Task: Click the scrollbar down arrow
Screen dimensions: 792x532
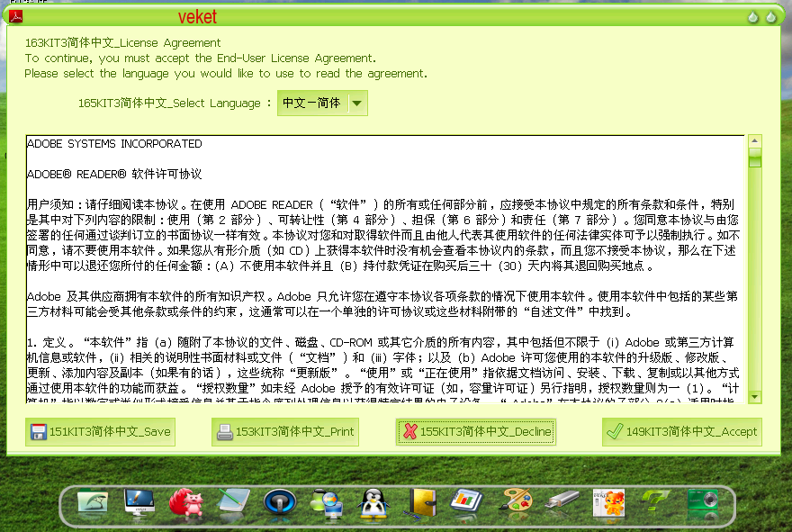Action: (x=755, y=397)
